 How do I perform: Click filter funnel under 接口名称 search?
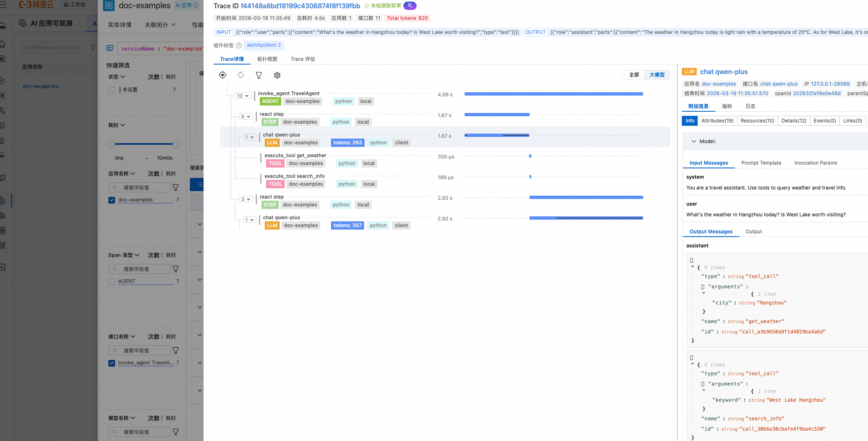click(176, 350)
